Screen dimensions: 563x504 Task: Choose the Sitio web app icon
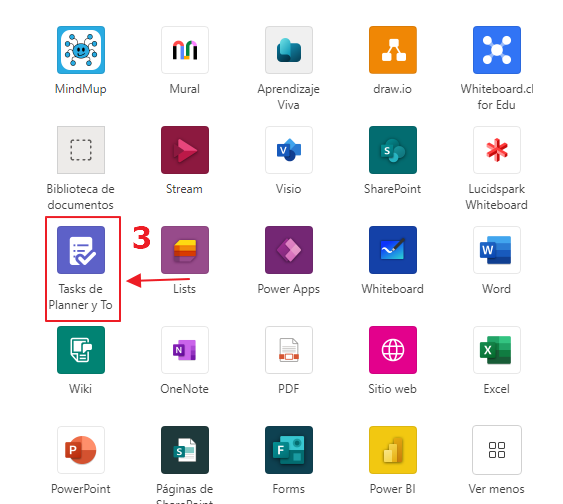click(x=393, y=350)
